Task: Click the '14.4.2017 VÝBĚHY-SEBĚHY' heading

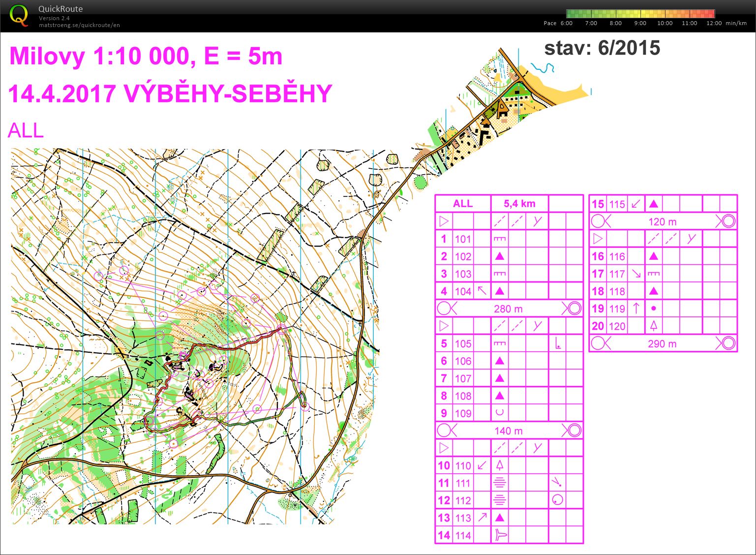Action: [170, 93]
